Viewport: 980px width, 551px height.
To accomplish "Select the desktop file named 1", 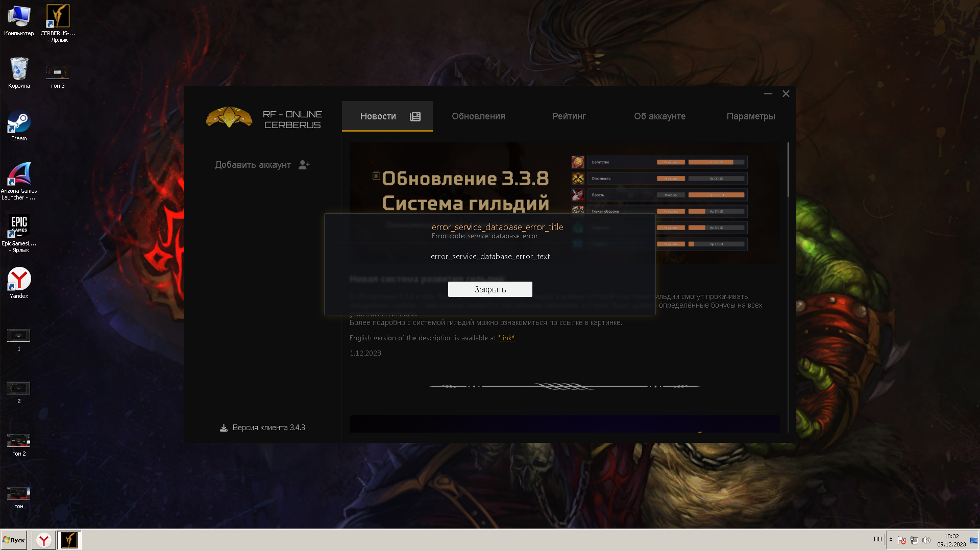I will click(19, 340).
